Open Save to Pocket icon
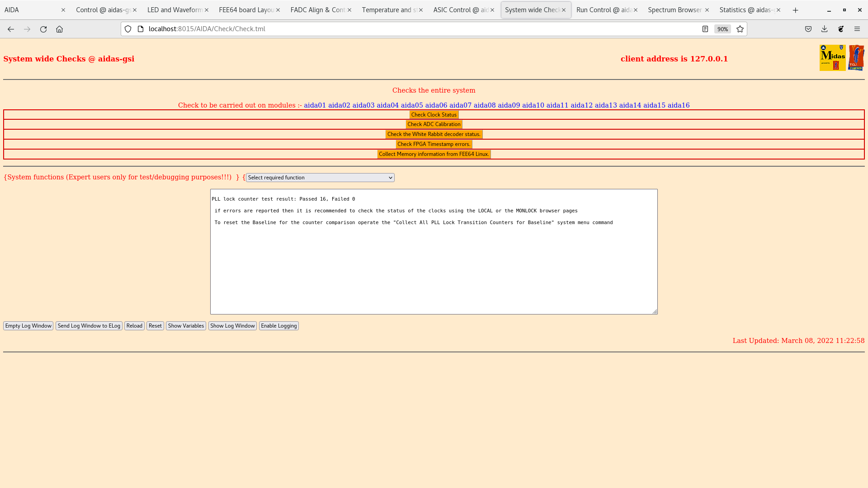 [808, 29]
